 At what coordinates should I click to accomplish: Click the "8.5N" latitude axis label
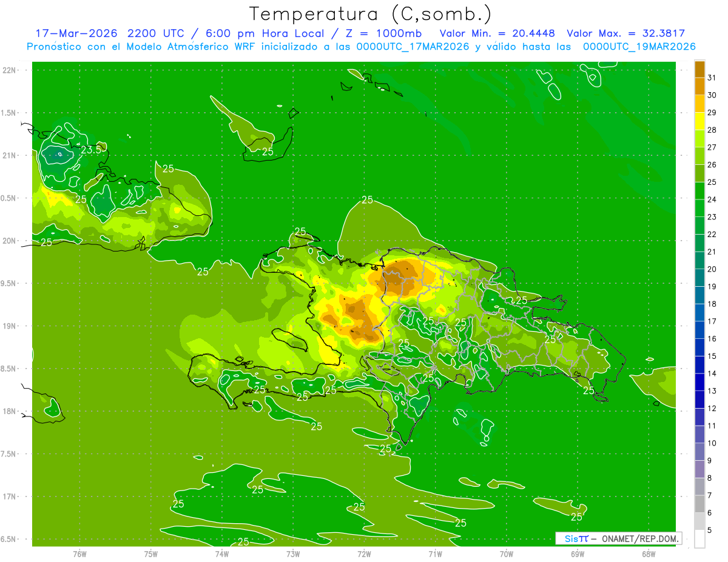coord(8,369)
